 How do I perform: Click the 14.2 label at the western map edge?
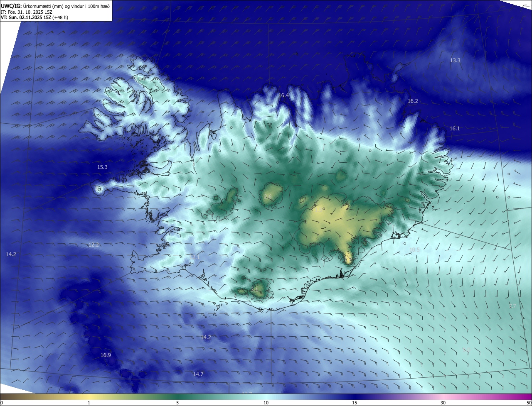11,254
